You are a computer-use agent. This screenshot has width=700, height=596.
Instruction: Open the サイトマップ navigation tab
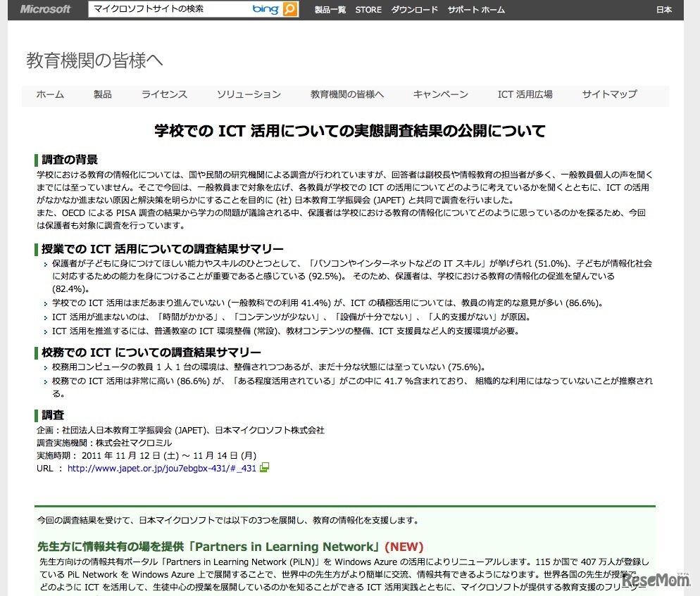click(609, 94)
